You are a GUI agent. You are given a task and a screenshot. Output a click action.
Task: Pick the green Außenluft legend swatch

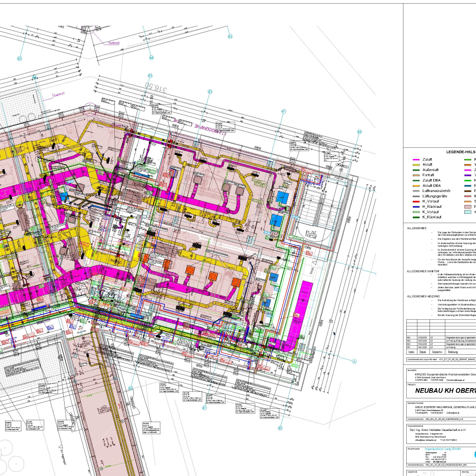(x=416, y=170)
